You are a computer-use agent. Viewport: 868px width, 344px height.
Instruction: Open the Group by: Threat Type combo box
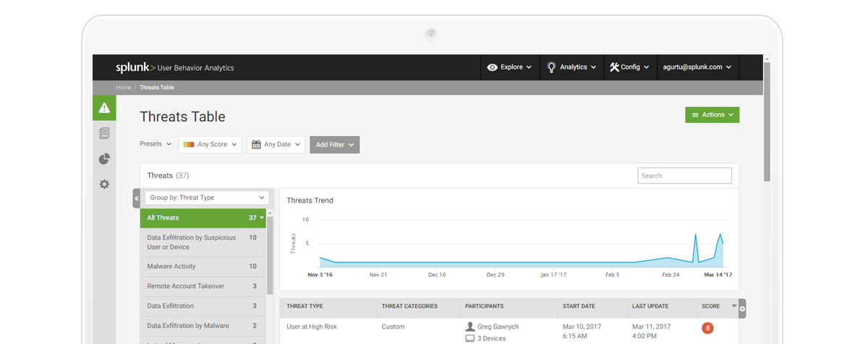pyautogui.click(x=207, y=198)
